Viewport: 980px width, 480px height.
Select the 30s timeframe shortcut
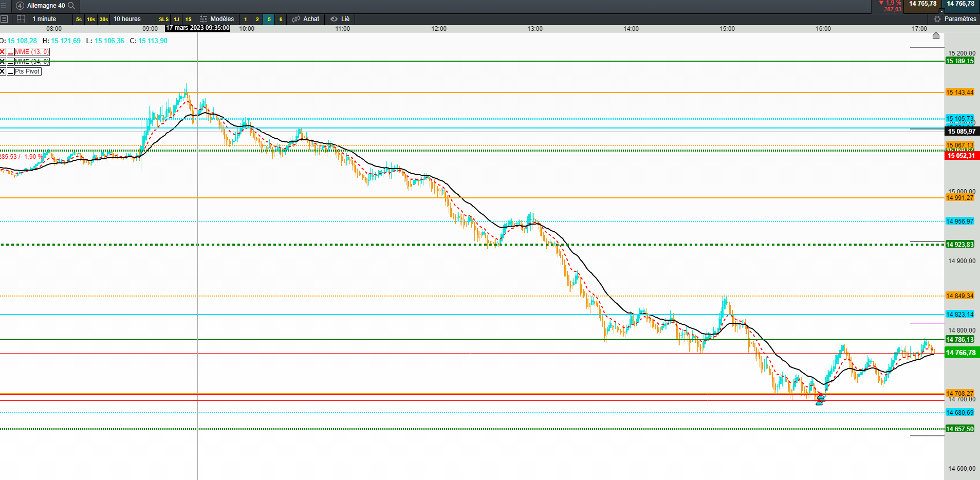pos(104,20)
